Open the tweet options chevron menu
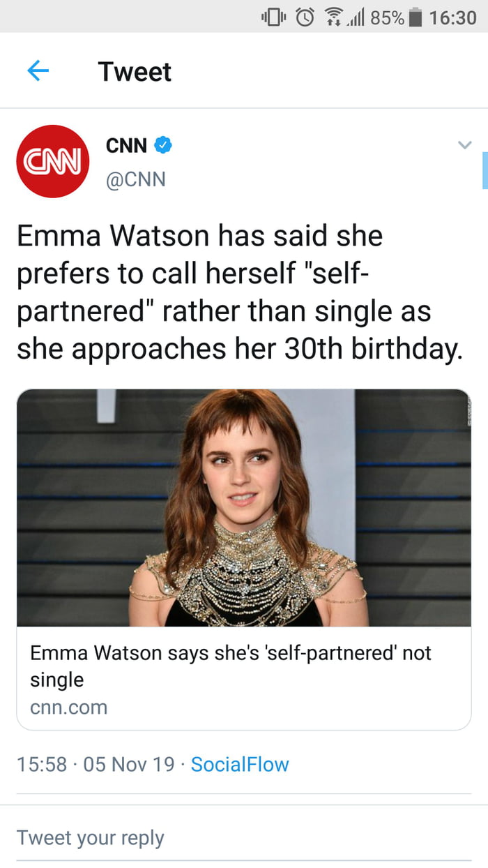 coord(465,145)
